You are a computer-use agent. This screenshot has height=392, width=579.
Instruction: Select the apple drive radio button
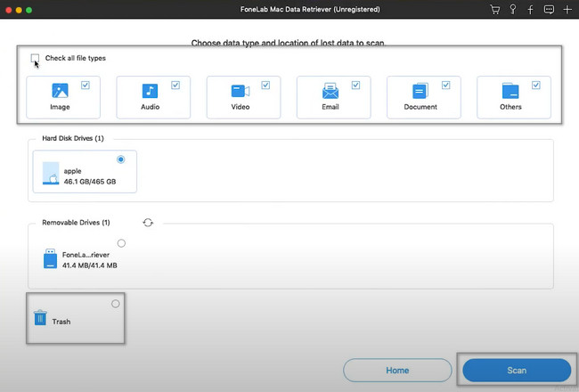[121, 159]
